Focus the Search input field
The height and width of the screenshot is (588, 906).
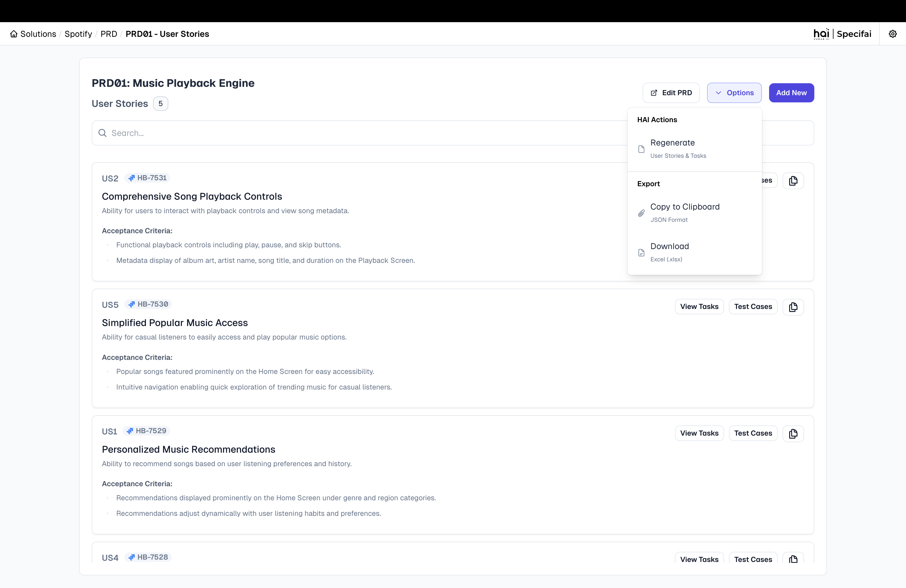click(x=453, y=133)
